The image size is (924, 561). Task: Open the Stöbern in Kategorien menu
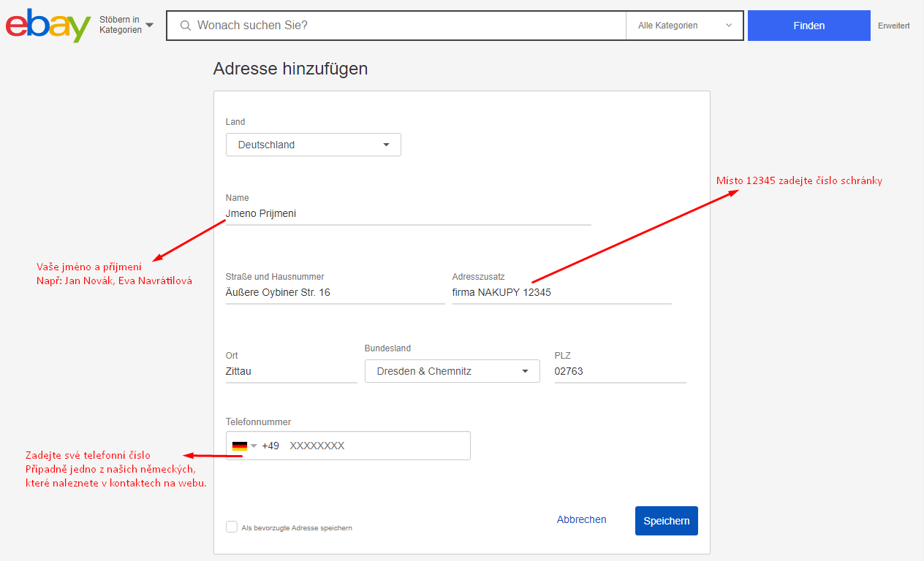126,25
